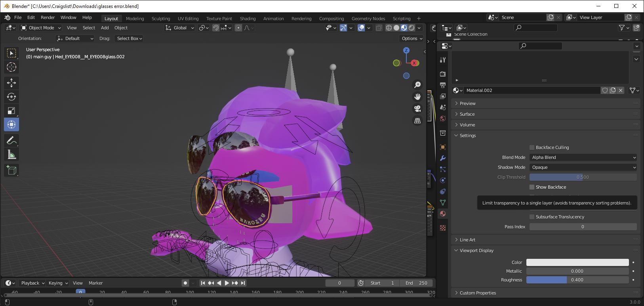
Task: Toggle proportional editing button
Action: pyautogui.click(x=238, y=28)
